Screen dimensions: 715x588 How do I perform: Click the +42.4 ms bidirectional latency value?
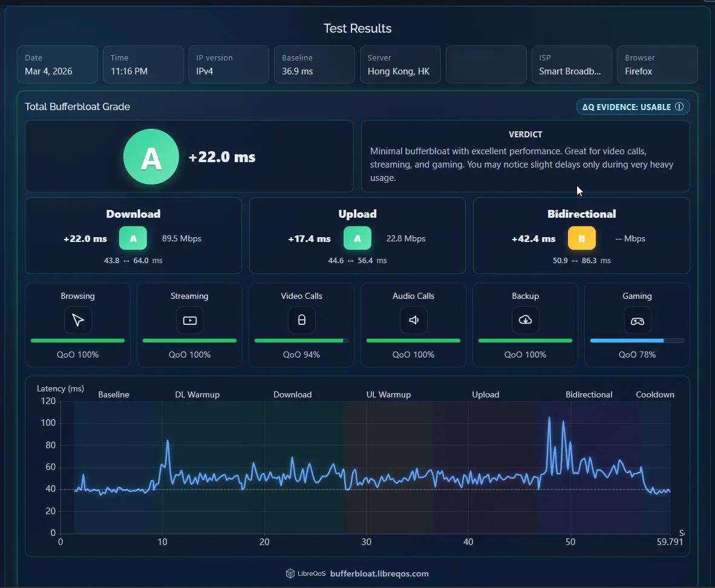tap(534, 238)
